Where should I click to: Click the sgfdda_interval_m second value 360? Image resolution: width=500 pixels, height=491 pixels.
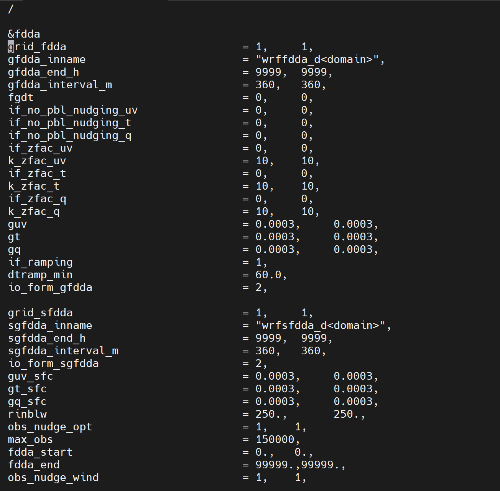pyautogui.click(x=310, y=351)
